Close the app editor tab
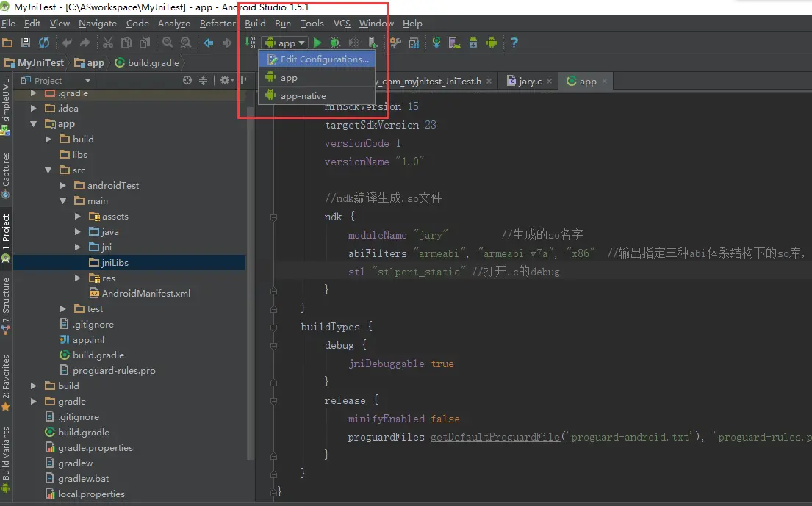Viewport: 812px width, 506px height. pyautogui.click(x=604, y=82)
